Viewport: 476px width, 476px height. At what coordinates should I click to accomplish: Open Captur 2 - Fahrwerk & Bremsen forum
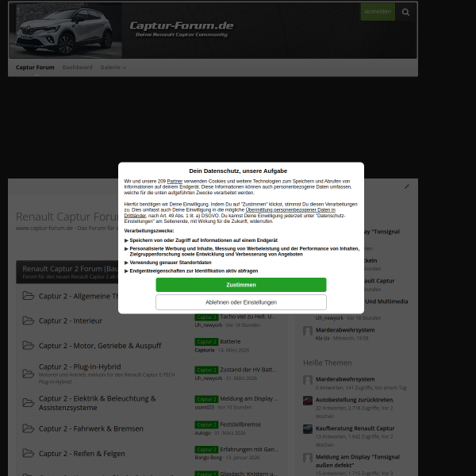click(x=91, y=428)
